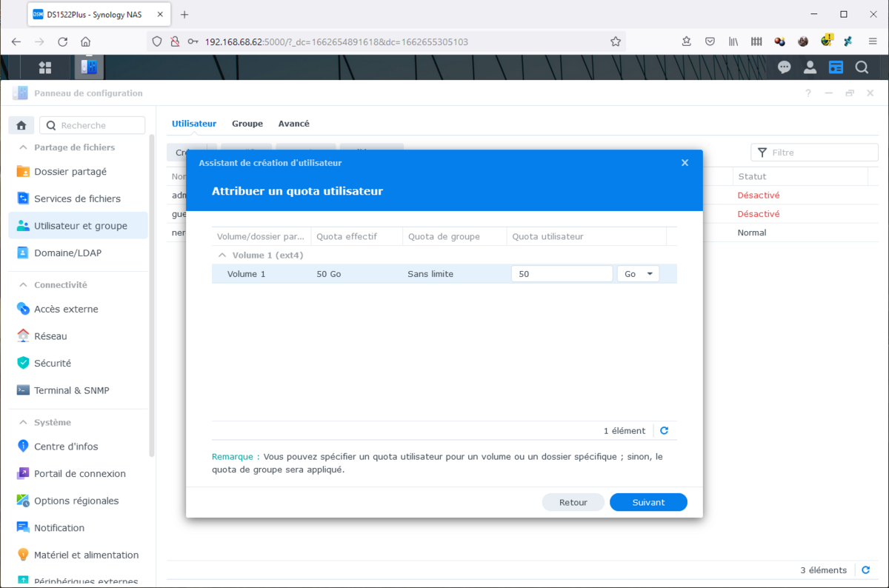The height and width of the screenshot is (588, 889).
Task: Click the Statut column header
Action: [x=800, y=176]
